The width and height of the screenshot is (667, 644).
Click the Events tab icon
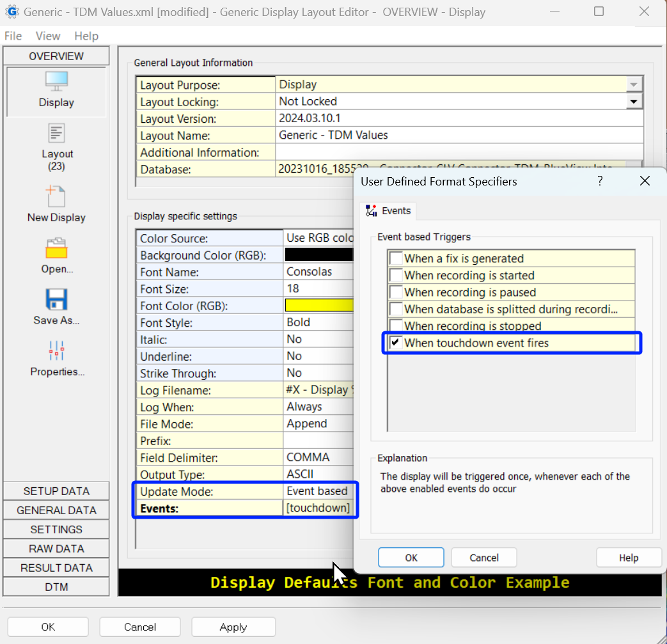coord(372,210)
